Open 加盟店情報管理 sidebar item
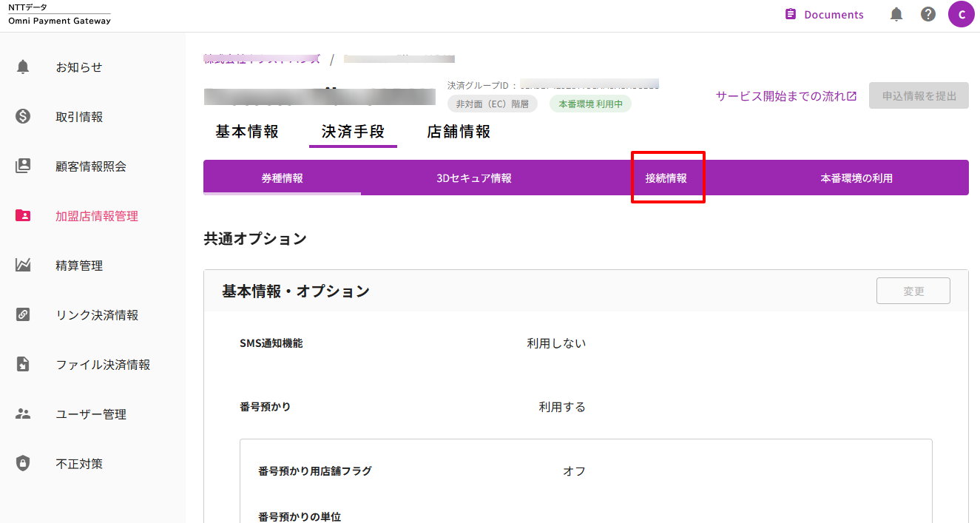This screenshot has height=523, width=980. [x=97, y=216]
